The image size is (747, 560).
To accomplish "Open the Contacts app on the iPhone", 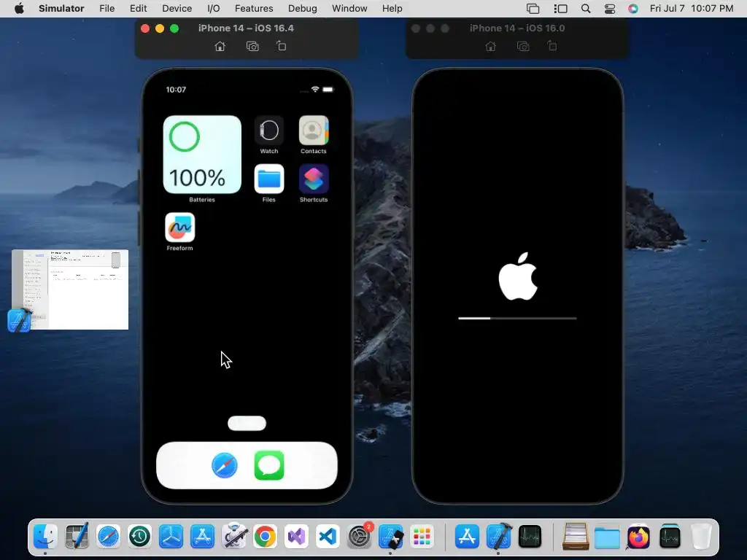I will pyautogui.click(x=314, y=131).
